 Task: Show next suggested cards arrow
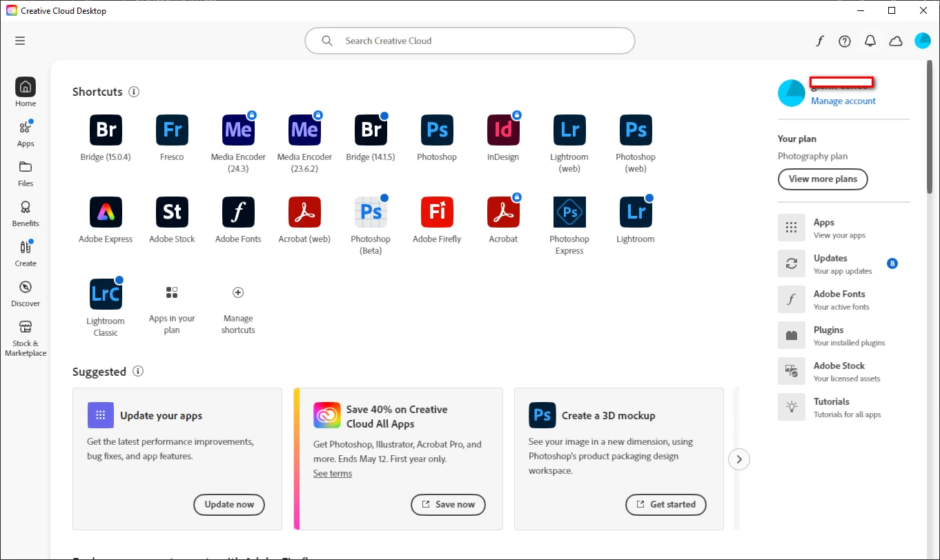click(x=739, y=459)
